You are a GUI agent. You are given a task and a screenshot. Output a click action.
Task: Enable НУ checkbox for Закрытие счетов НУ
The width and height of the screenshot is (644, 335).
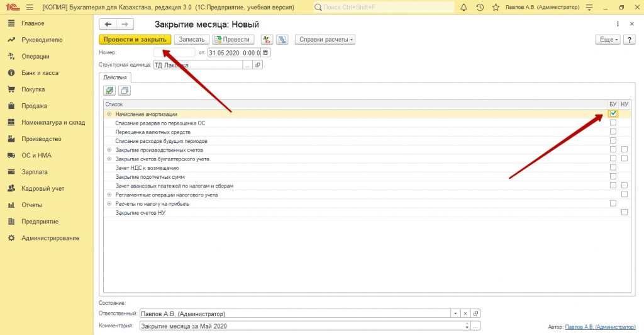pyautogui.click(x=624, y=213)
